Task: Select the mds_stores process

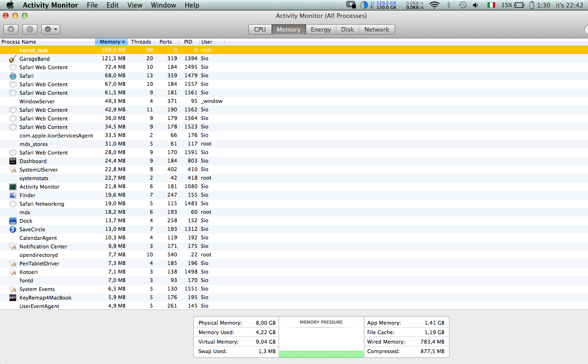Action: tap(294, 144)
